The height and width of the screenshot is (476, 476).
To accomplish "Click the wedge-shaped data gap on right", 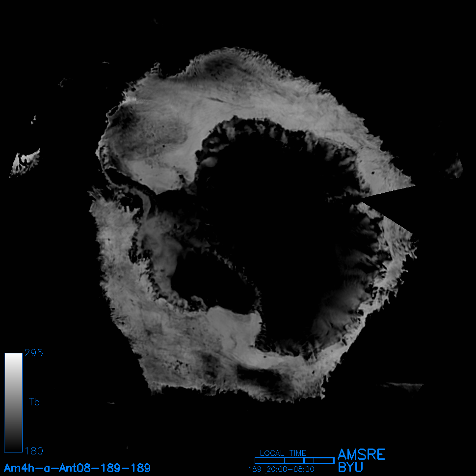I will (x=393, y=204).
